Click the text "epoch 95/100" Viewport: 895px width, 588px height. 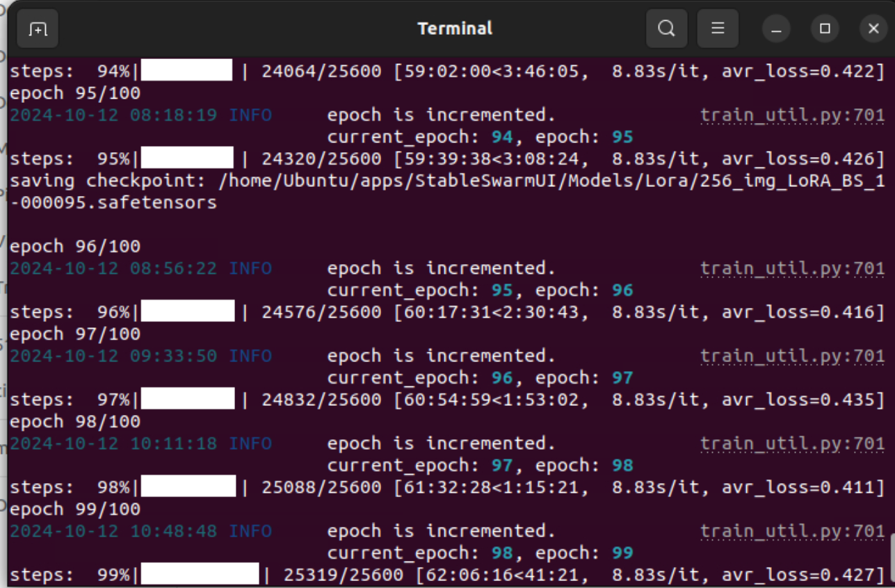tap(75, 93)
